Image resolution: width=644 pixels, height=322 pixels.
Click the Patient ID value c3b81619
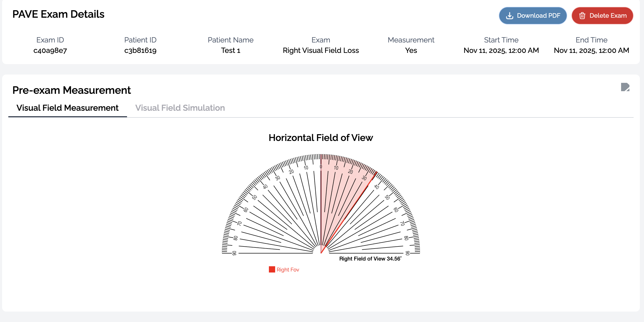pos(140,50)
